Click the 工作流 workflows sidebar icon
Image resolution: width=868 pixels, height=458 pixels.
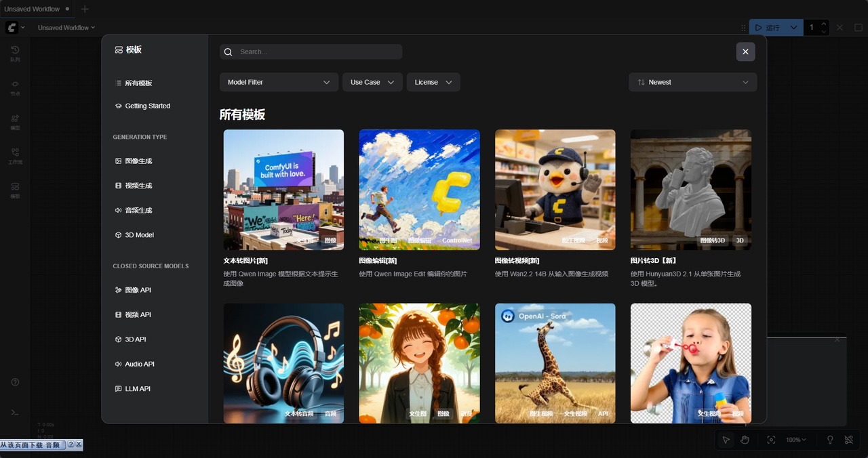click(15, 155)
